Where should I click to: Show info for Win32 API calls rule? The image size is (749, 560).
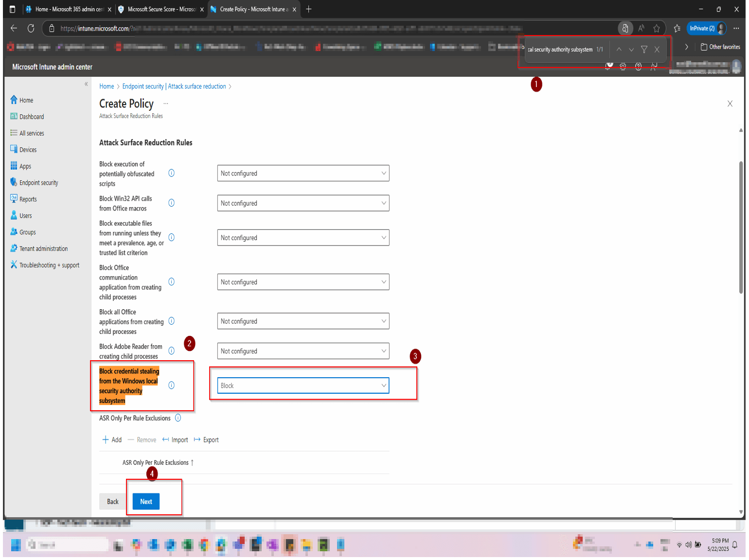click(x=172, y=203)
